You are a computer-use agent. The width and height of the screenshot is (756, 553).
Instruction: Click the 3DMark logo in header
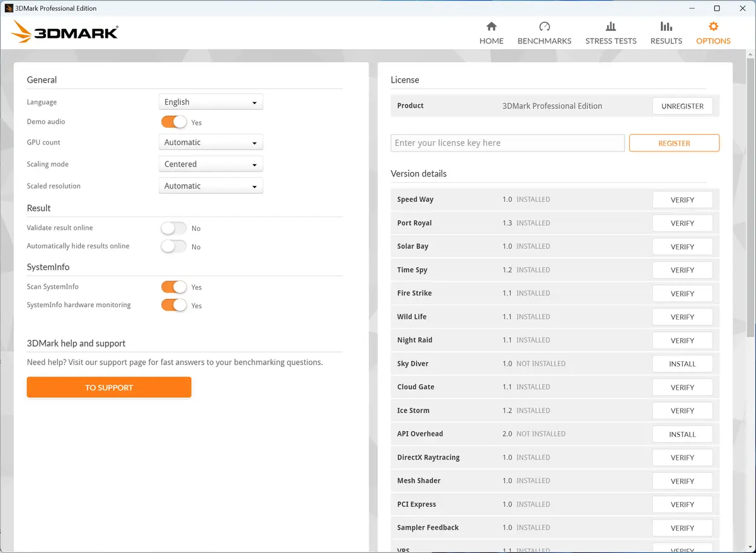pyautogui.click(x=65, y=32)
